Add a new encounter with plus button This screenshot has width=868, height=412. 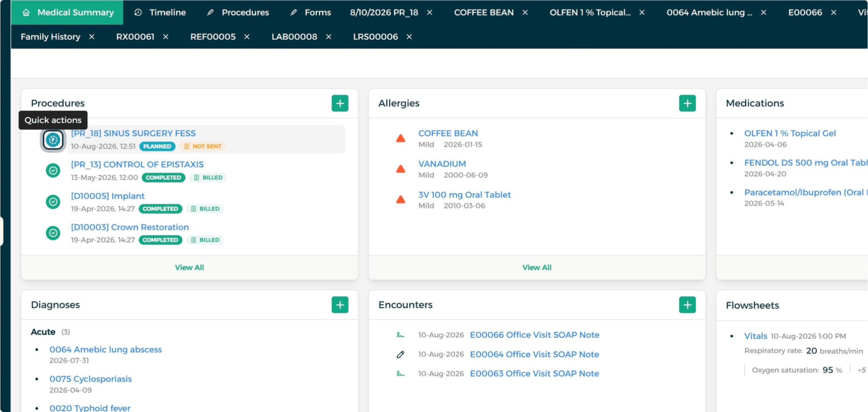pyautogui.click(x=687, y=305)
